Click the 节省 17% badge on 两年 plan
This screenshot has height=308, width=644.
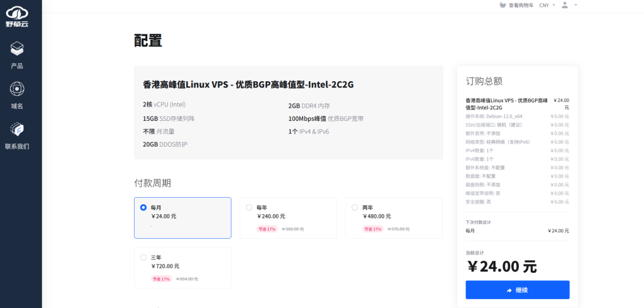[372, 229]
